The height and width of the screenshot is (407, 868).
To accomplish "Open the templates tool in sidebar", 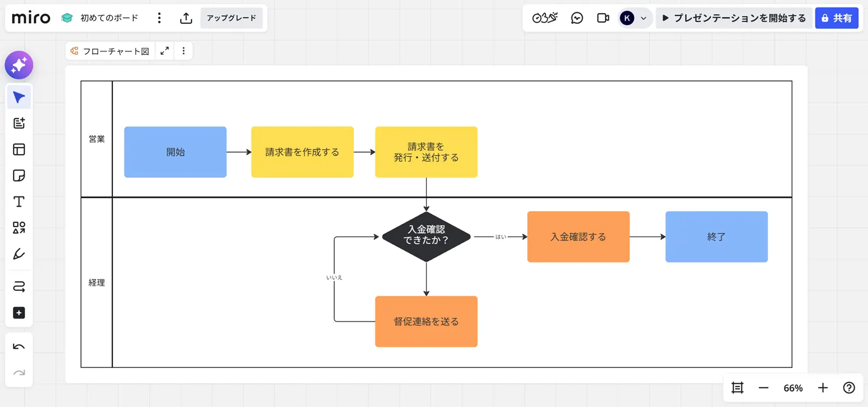I will tap(19, 149).
